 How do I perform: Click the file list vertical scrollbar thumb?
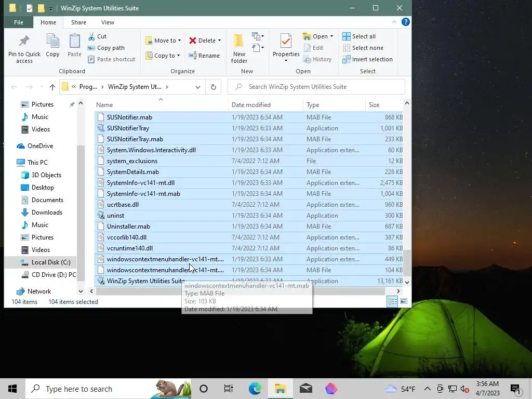click(x=407, y=263)
